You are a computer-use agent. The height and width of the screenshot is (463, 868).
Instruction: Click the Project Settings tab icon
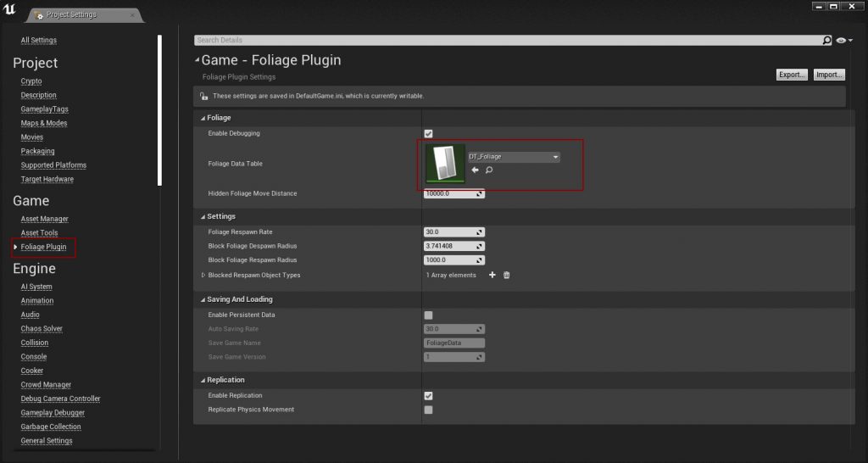pos(38,15)
